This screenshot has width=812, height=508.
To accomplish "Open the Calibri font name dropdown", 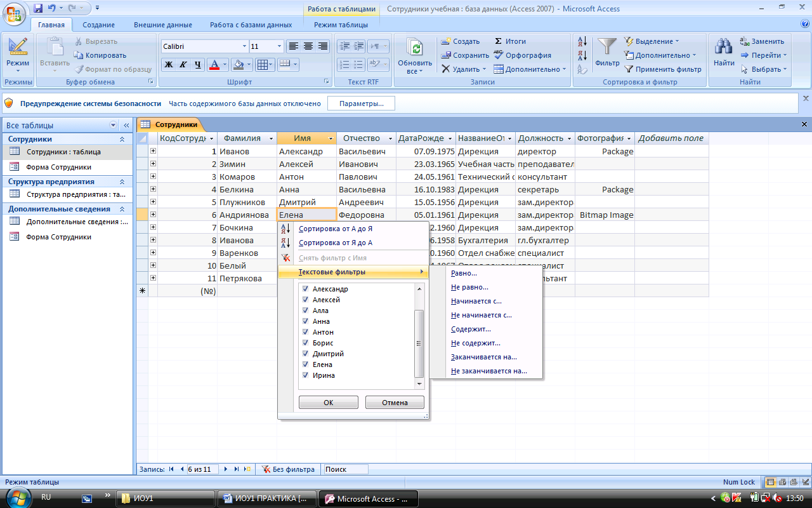I will pos(245,46).
